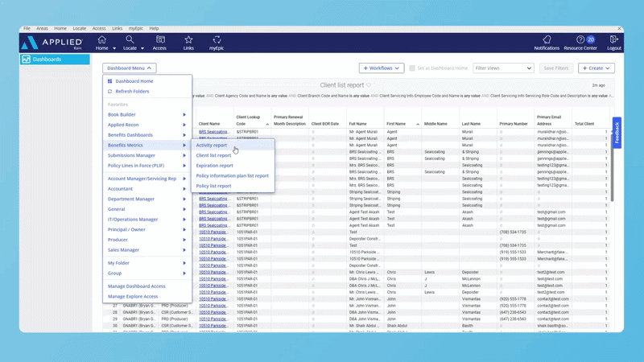Expand the Home dropdown arrow
Viewport: 644px width, 362px height.
(114, 48)
